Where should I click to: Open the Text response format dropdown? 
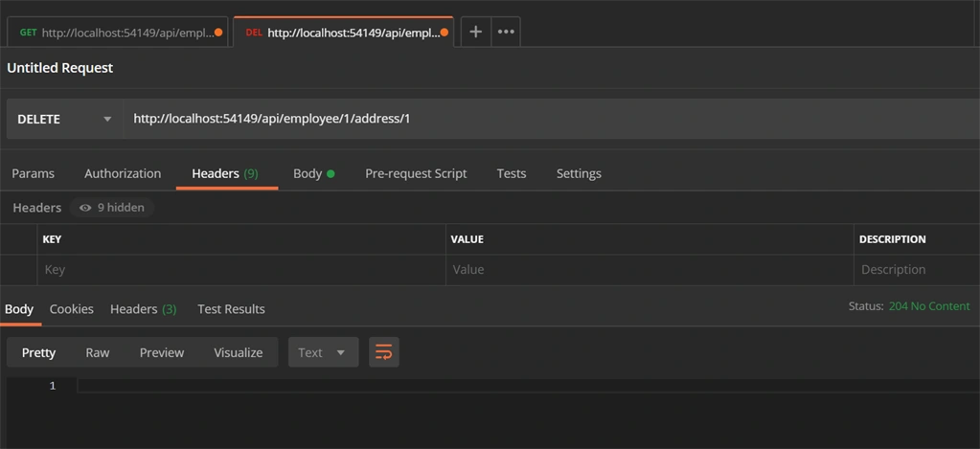tap(323, 352)
